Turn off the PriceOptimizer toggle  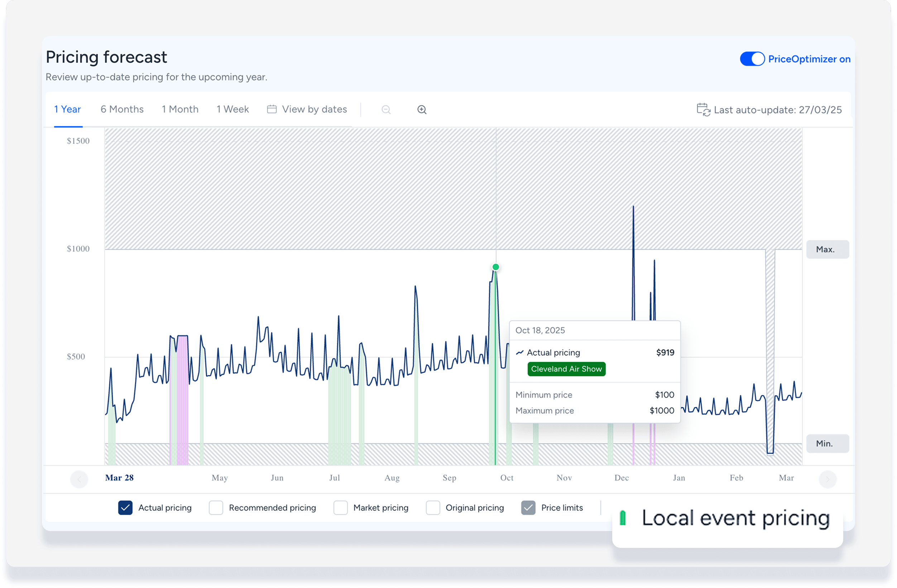[x=752, y=59]
